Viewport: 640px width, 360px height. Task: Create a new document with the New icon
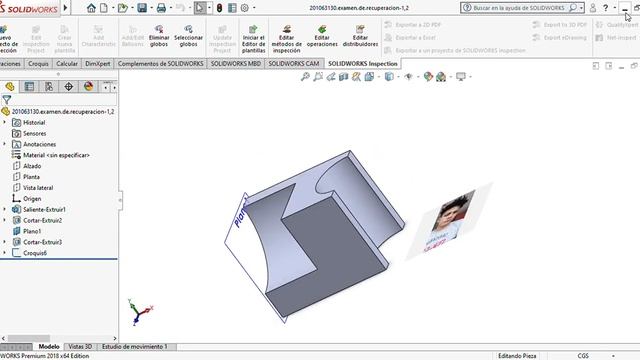(x=104, y=8)
